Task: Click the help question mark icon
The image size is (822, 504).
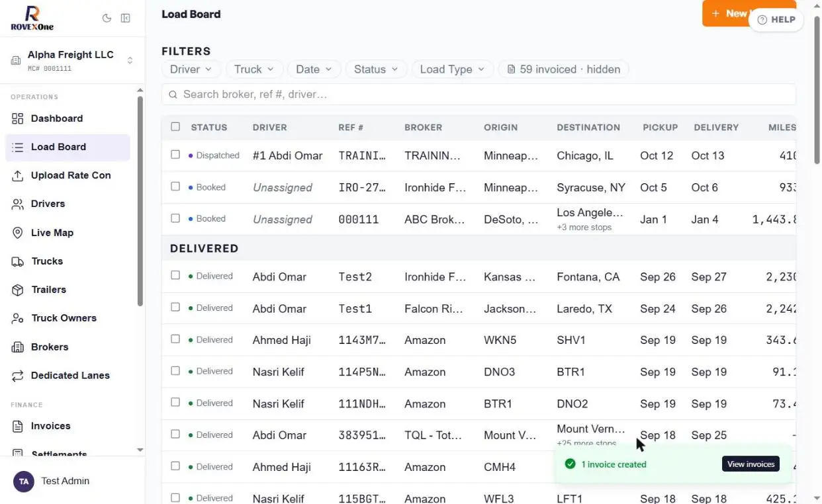Action: coord(762,20)
